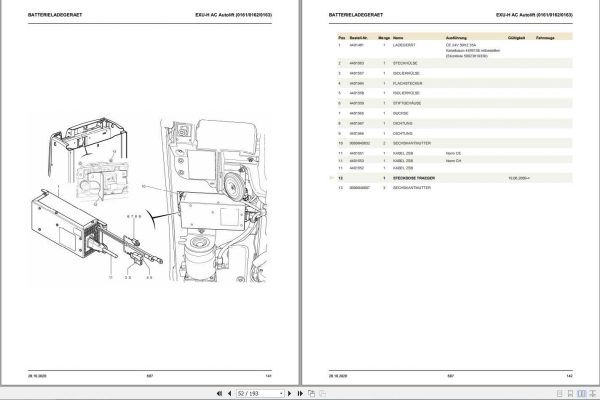600x400 pixels.
Task: Click the copy pages icon beside the last-page arrow
Action: coord(311,393)
